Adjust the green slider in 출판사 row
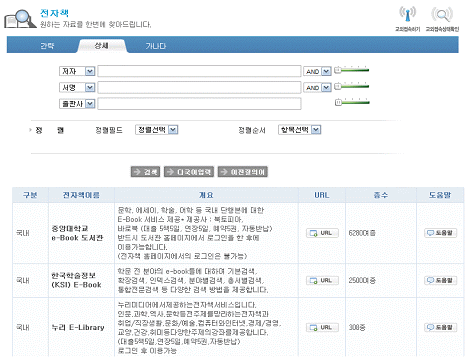The width and height of the screenshot is (467, 362). 352,102
